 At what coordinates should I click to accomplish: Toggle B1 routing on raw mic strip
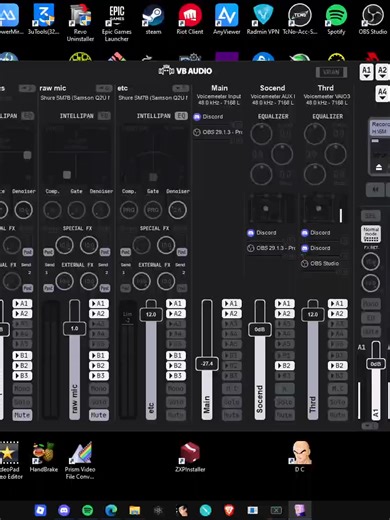pyautogui.click(x=99, y=355)
